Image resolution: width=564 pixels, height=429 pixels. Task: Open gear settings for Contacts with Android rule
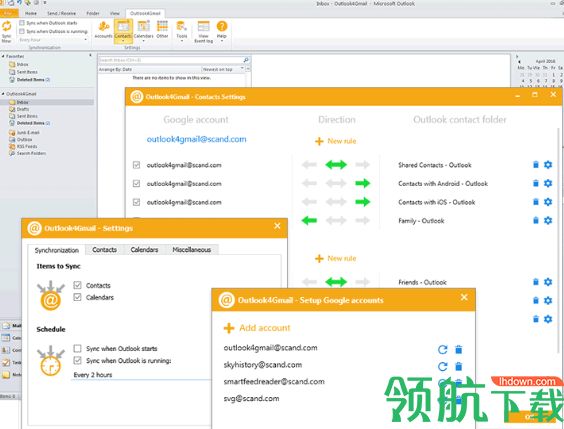tap(548, 183)
